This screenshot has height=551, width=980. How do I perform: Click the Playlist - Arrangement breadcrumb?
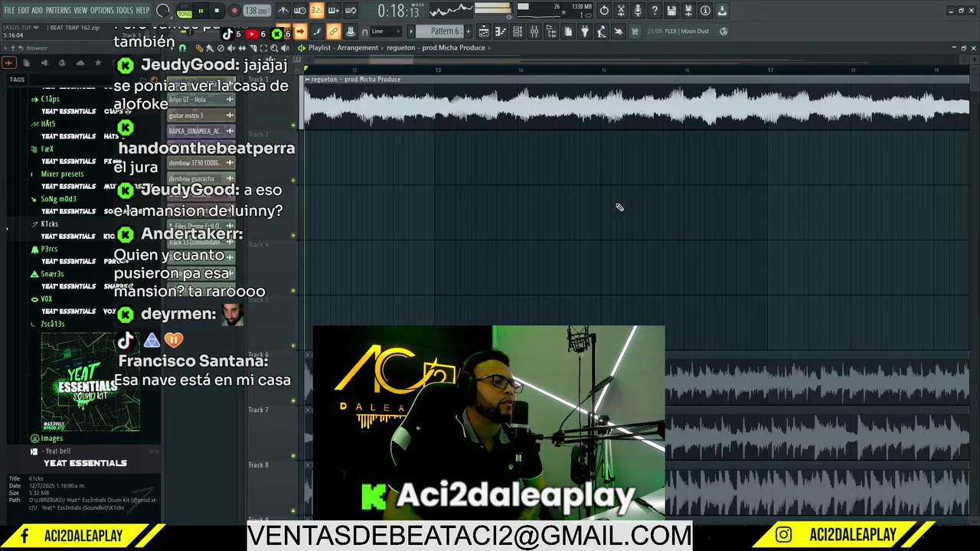(x=343, y=47)
